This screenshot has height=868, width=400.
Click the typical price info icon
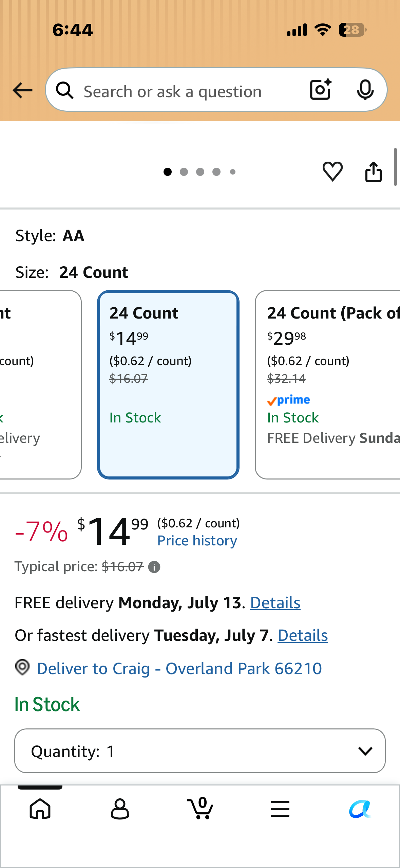[154, 567]
